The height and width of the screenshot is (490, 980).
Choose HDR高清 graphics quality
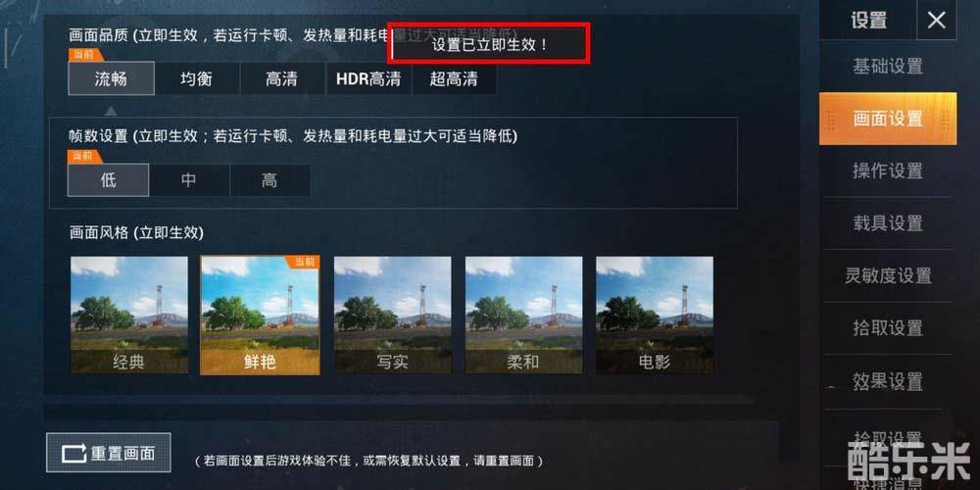click(x=368, y=78)
